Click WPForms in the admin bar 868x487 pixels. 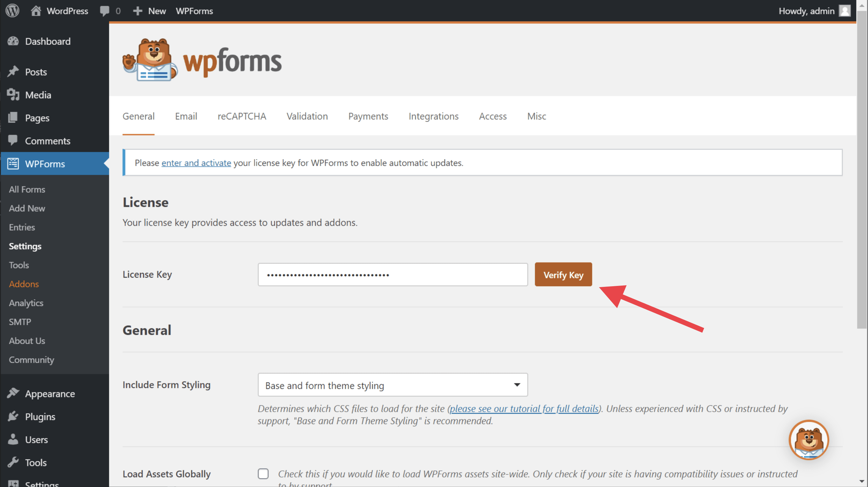[194, 11]
